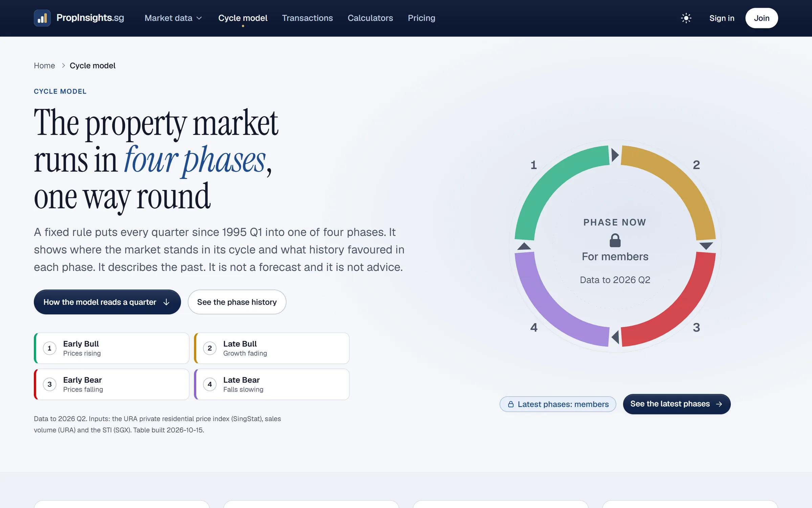Click the 'PHASE NOW' label in the wheel
The image size is (812, 508).
tap(615, 222)
